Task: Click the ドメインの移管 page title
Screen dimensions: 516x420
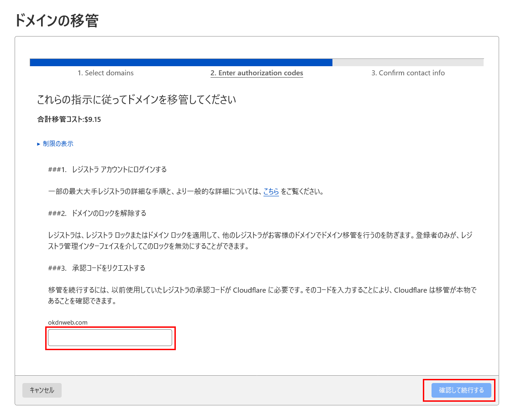Action: pos(57,21)
